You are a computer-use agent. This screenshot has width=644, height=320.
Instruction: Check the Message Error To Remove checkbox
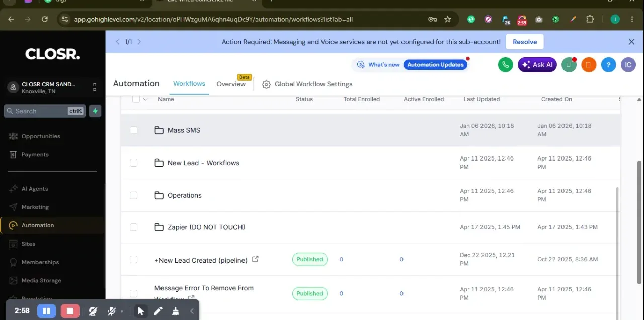[133, 293]
